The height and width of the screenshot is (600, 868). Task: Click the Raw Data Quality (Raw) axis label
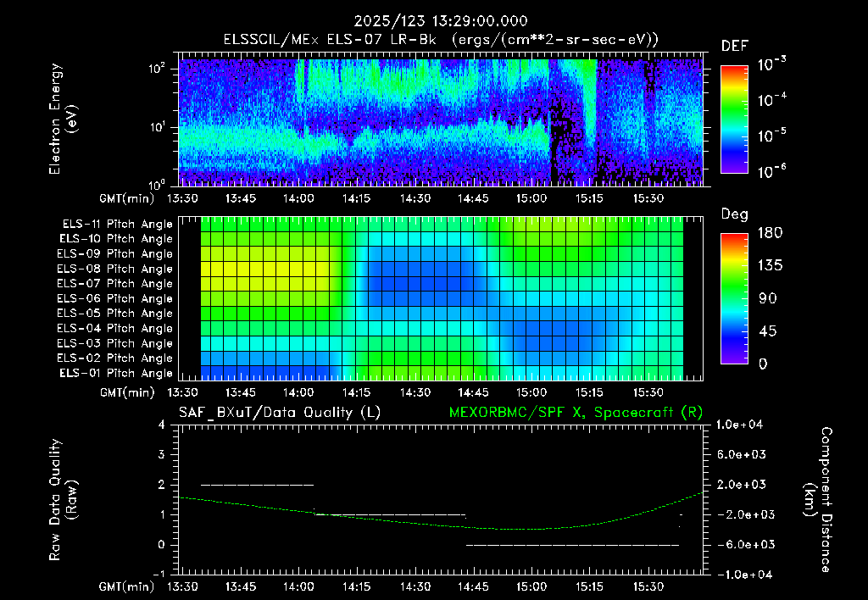click(63, 500)
